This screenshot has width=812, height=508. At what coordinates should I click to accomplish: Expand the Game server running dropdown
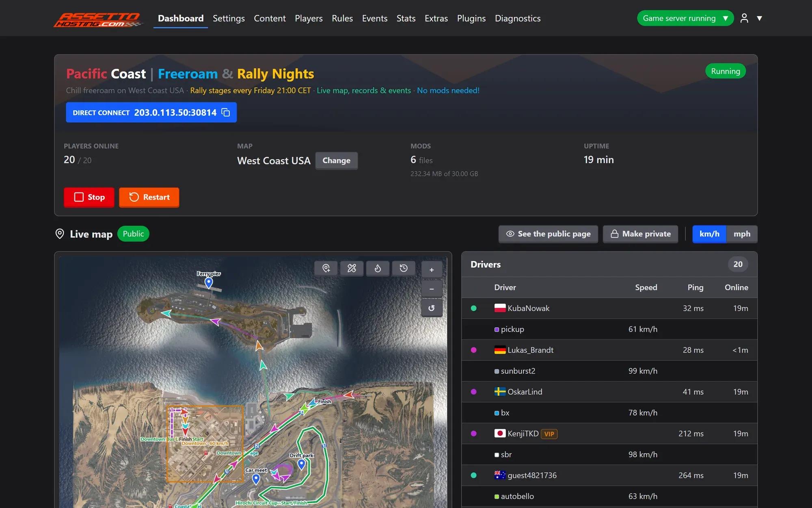pyautogui.click(x=685, y=18)
